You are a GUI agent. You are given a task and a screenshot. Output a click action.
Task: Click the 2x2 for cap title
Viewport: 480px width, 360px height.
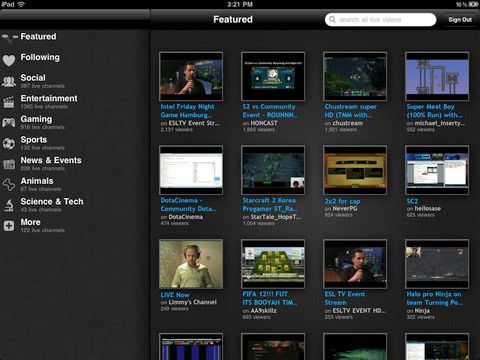click(342, 201)
